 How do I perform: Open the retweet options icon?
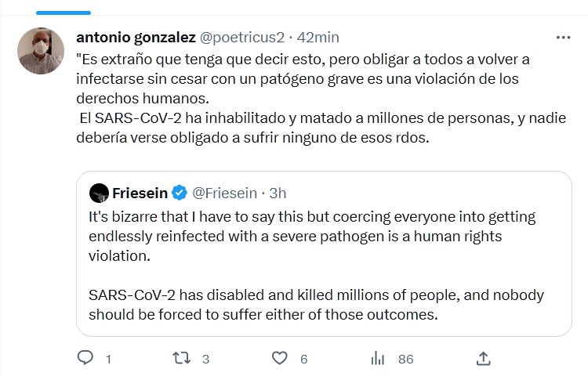point(181,358)
